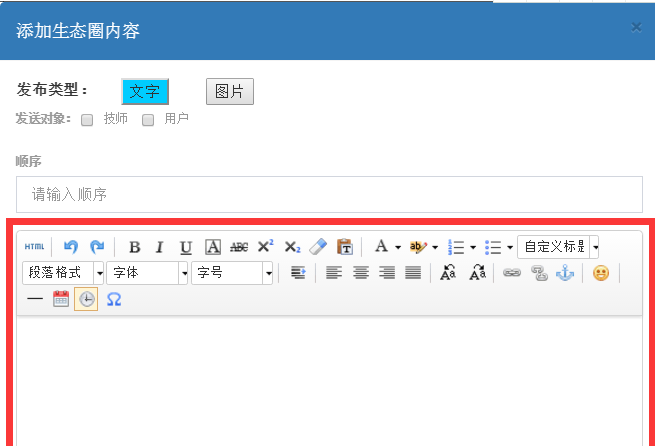Convert text to uppercase

tap(448, 273)
